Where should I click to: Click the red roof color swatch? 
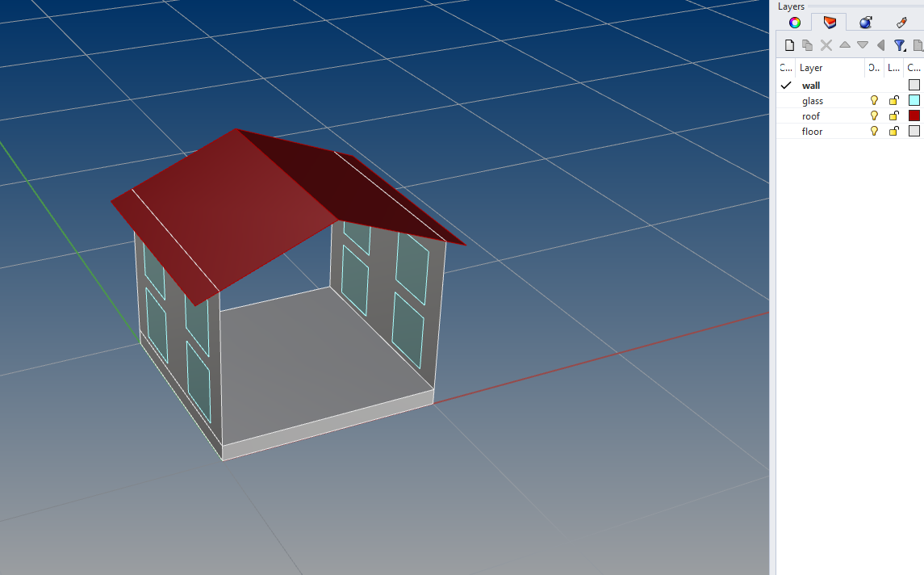(x=914, y=116)
